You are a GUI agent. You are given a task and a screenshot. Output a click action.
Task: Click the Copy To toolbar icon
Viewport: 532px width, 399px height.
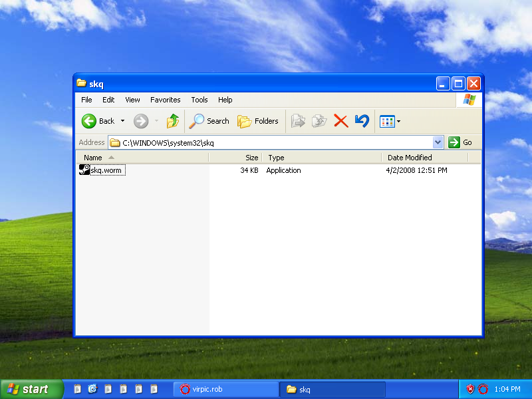319,121
